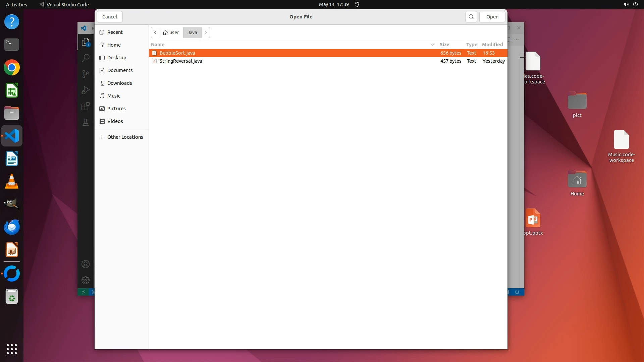Open VS Code Search sidebar icon
644x362 pixels.
coord(86,58)
